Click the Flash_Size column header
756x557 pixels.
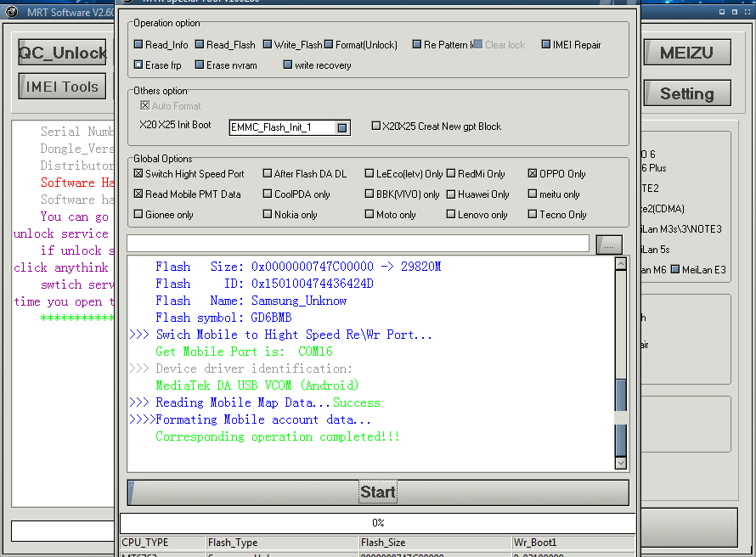coord(436,543)
